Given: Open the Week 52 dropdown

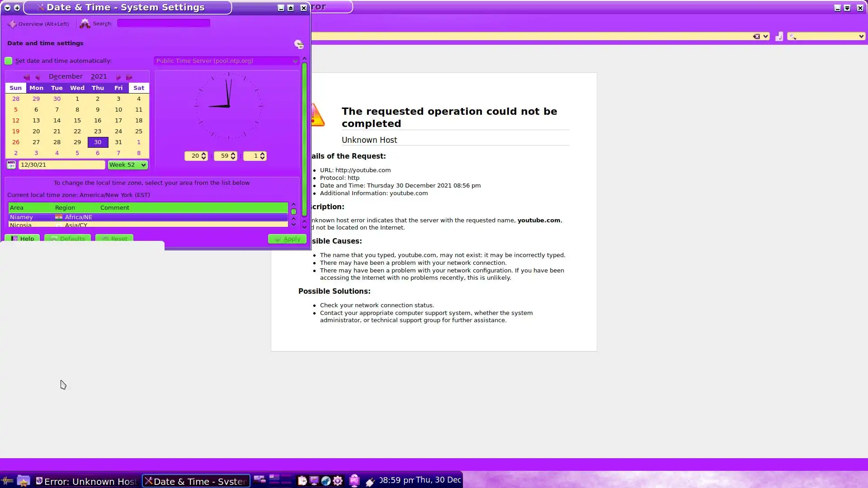Looking at the screenshot, I should [x=127, y=165].
